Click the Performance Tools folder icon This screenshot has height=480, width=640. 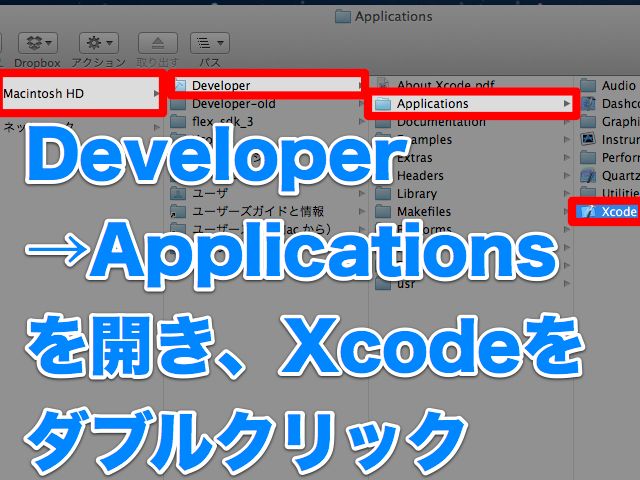tap(588, 157)
